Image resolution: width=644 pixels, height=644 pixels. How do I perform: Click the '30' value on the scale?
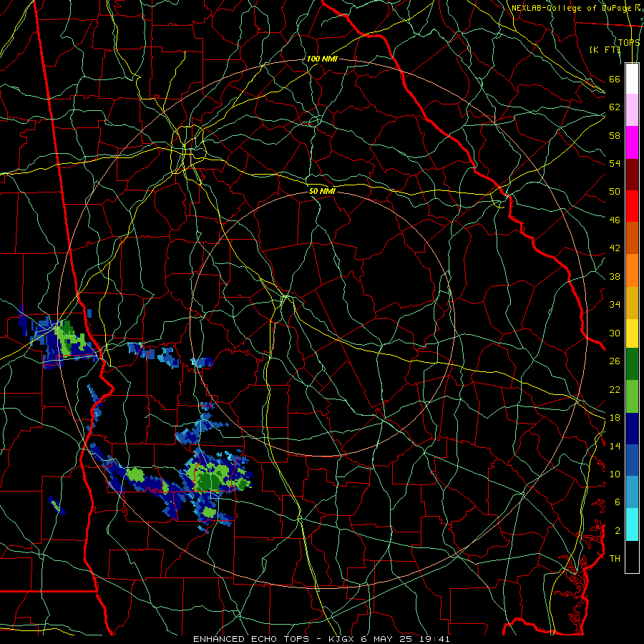pyautogui.click(x=615, y=333)
